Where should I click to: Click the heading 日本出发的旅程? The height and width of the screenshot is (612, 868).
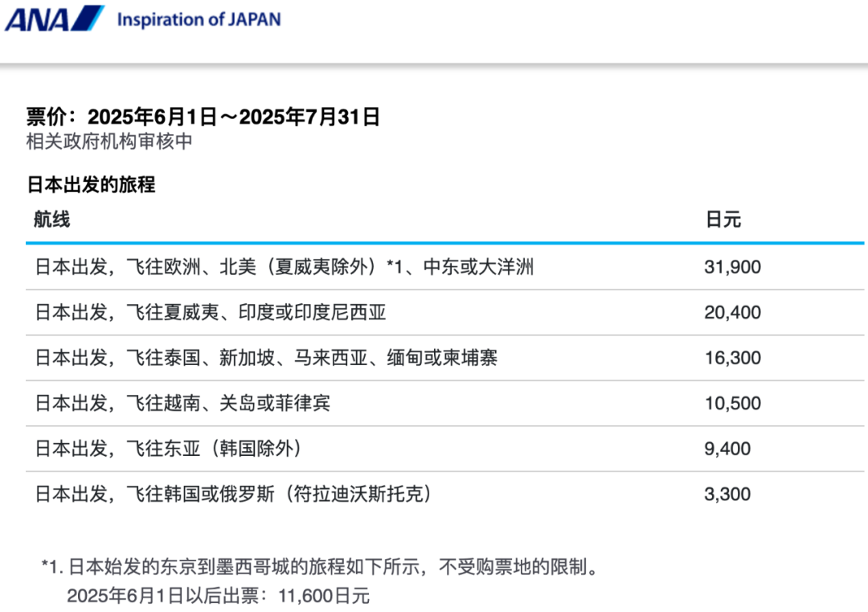(x=92, y=184)
